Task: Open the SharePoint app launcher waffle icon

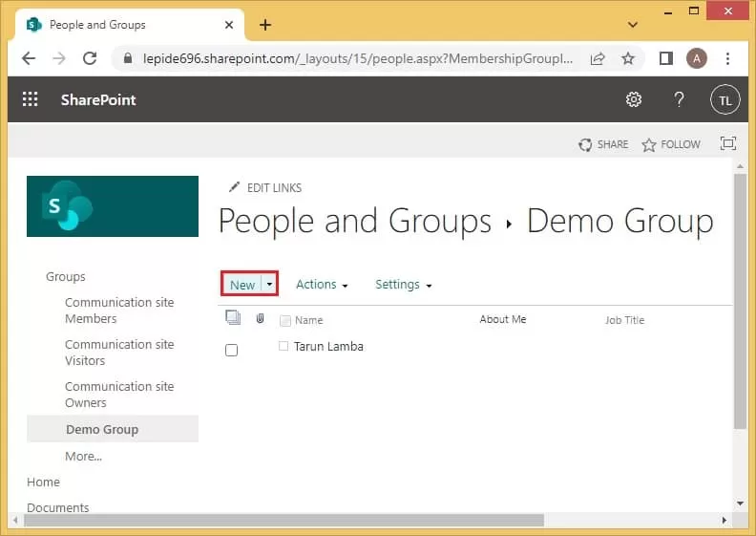Action: [x=30, y=99]
